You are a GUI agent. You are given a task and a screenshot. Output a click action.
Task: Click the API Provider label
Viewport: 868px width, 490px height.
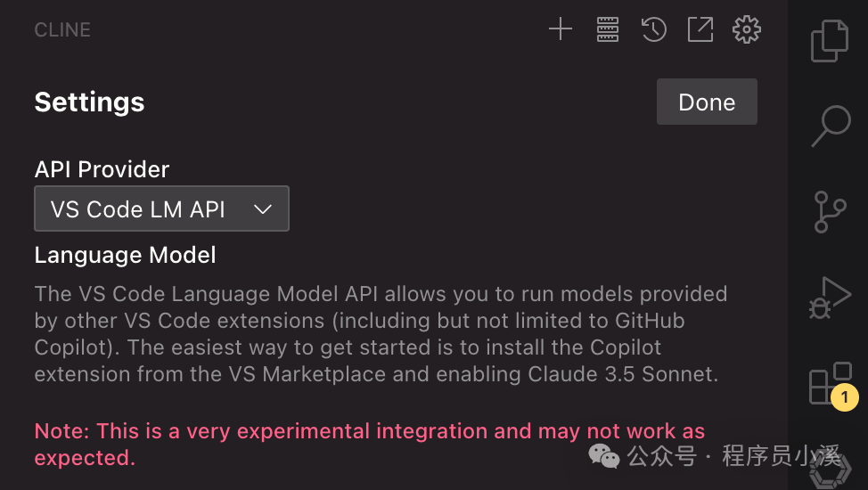click(102, 169)
